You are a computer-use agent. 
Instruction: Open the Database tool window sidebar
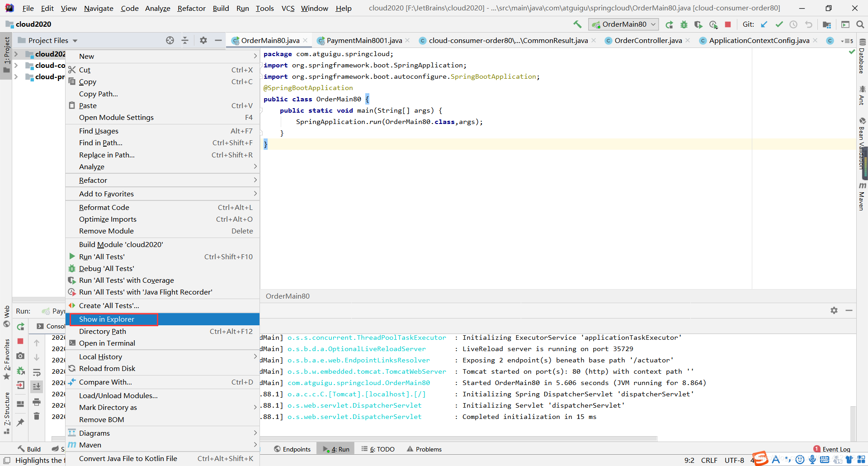(x=862, y=57)
